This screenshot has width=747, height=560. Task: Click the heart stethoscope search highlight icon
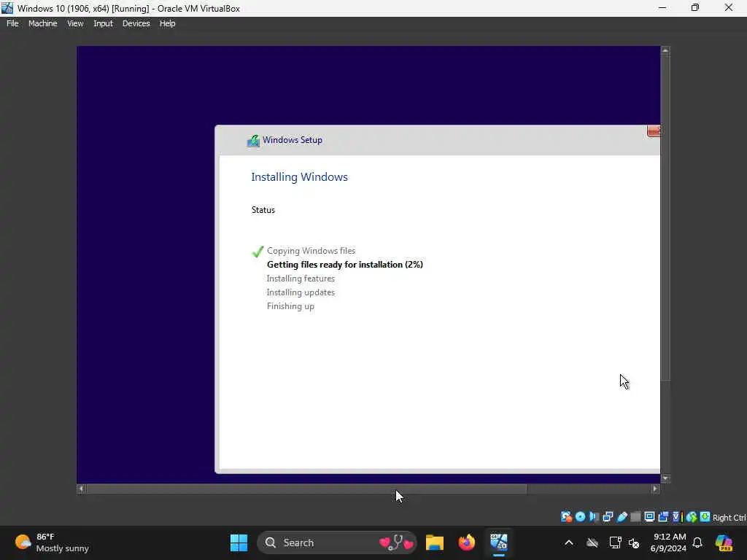point(396,542)
